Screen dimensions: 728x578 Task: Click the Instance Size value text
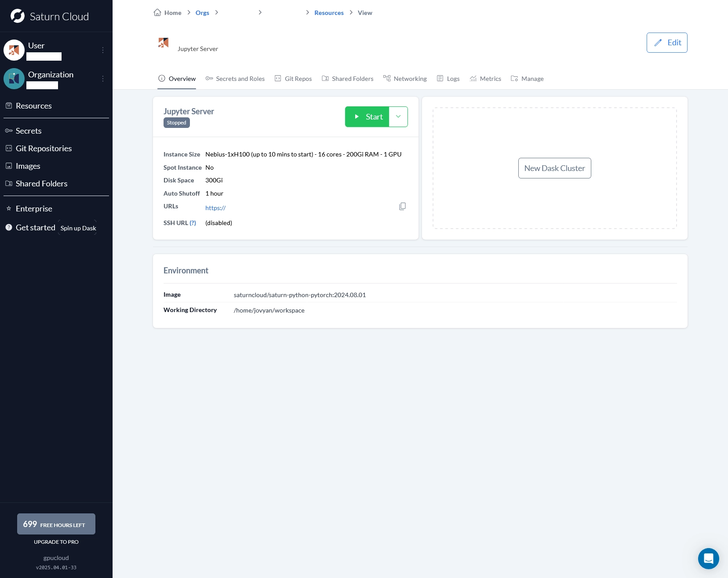(303, 154)
